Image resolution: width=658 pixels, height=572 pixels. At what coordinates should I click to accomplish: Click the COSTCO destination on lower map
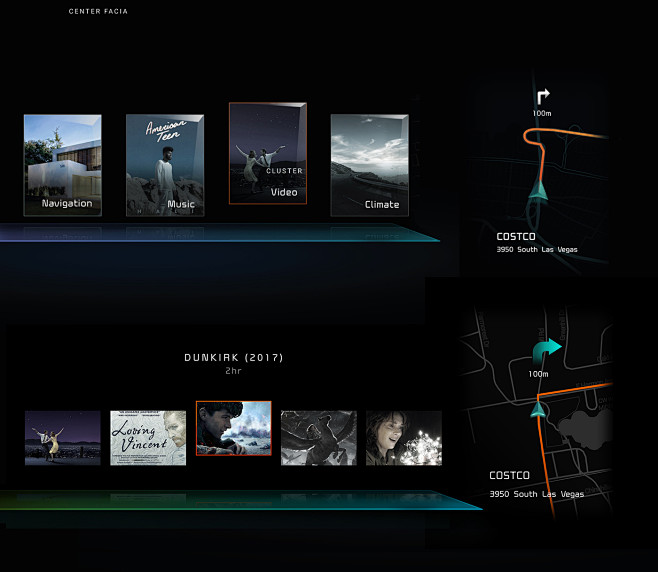click(509, 475)
